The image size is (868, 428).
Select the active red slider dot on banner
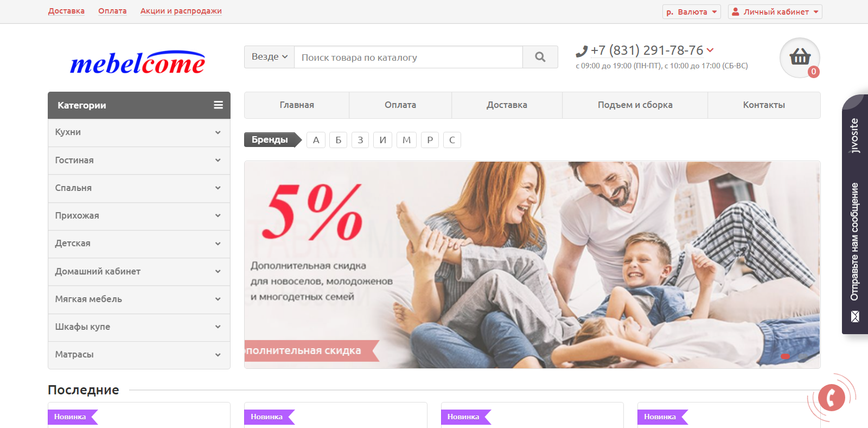(x=785, y=356)
